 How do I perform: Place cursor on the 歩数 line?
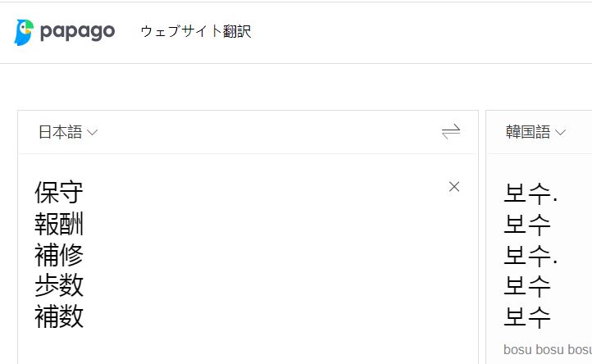[59, 286]
